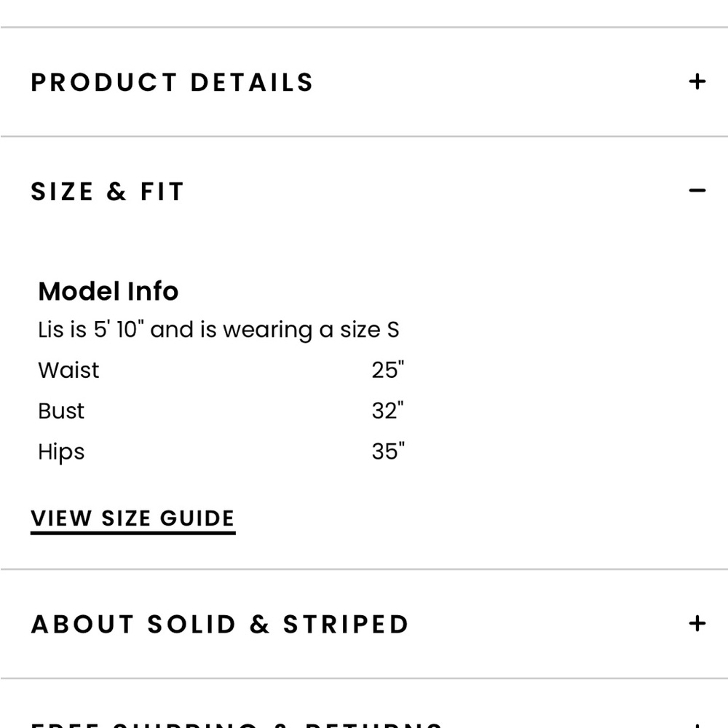Open the Product Details section heading
The height and width of the screenshot is (728, 728).
click(x=172, y=82)
